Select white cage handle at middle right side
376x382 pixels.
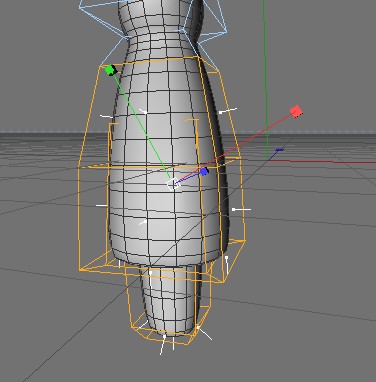tap(242, 209)
